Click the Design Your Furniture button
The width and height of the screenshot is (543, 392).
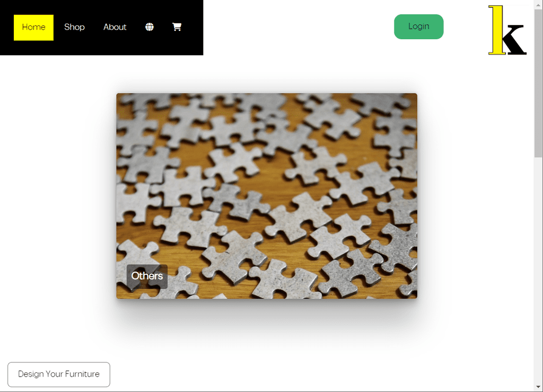point(59,374)
